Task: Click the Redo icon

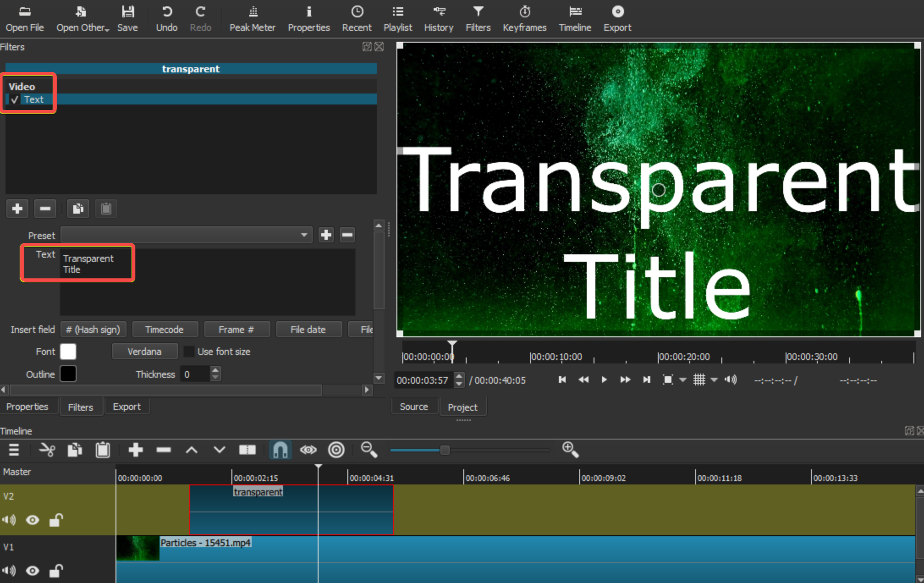Action: [x=200, y=19]
